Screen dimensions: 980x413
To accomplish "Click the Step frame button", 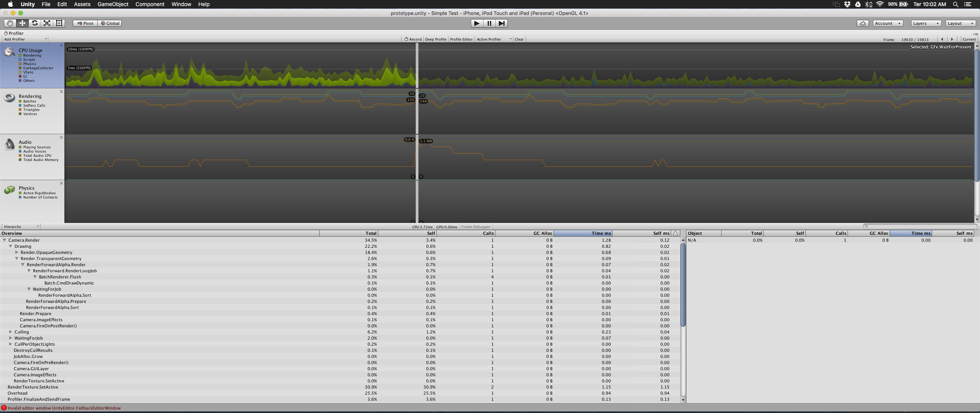I will click(x=501, y=23).
